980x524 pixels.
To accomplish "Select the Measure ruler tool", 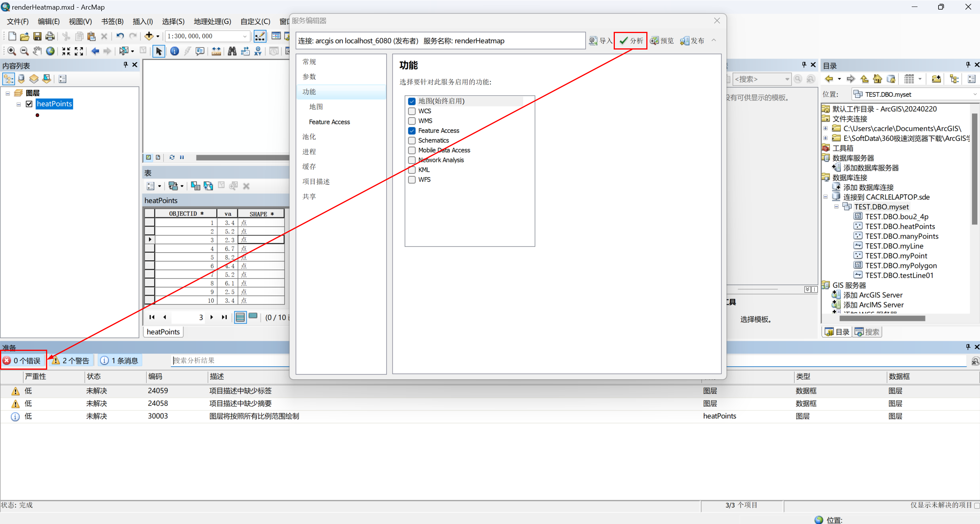I will tap(216, 51).
